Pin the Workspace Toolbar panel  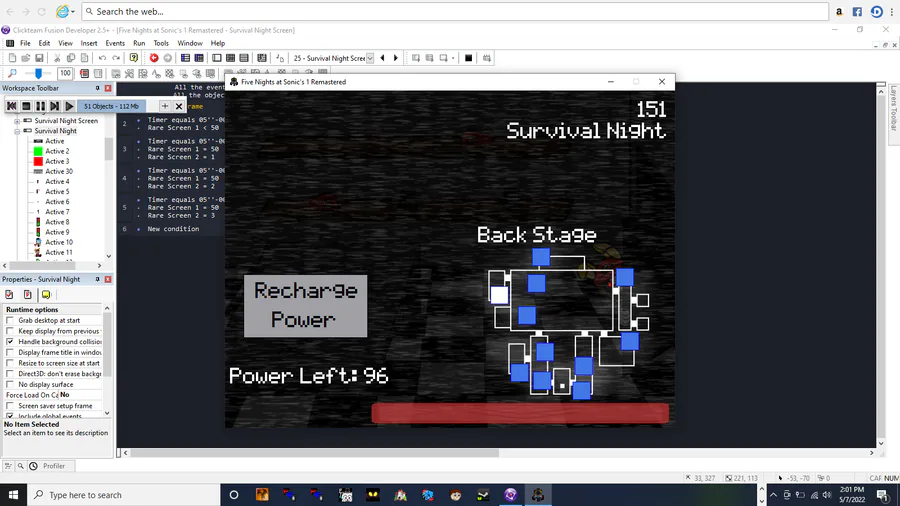coord(98,88)
